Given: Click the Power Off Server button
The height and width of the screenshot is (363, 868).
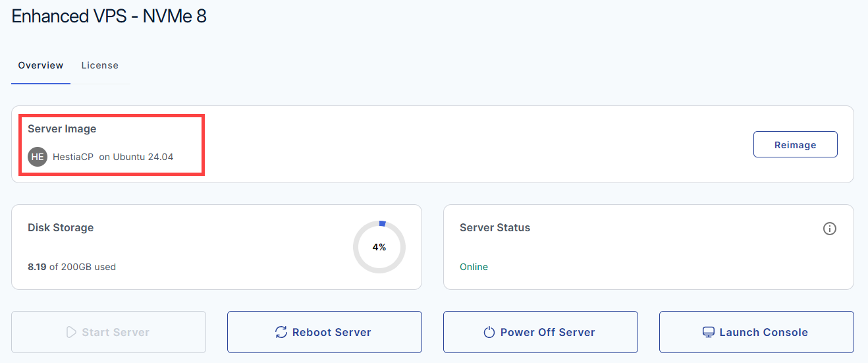Looking at the screenshot, I should point(541,332).
